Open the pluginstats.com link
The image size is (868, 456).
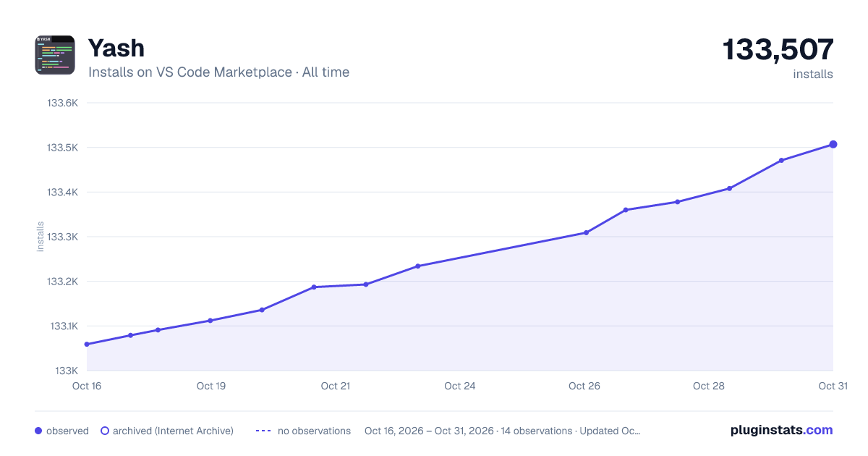781,430
